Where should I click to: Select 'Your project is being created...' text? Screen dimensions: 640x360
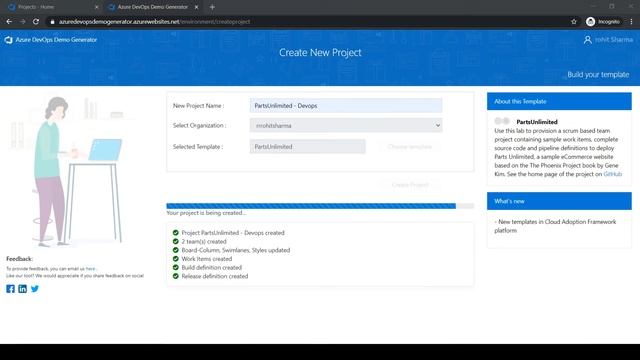(206, 213)
